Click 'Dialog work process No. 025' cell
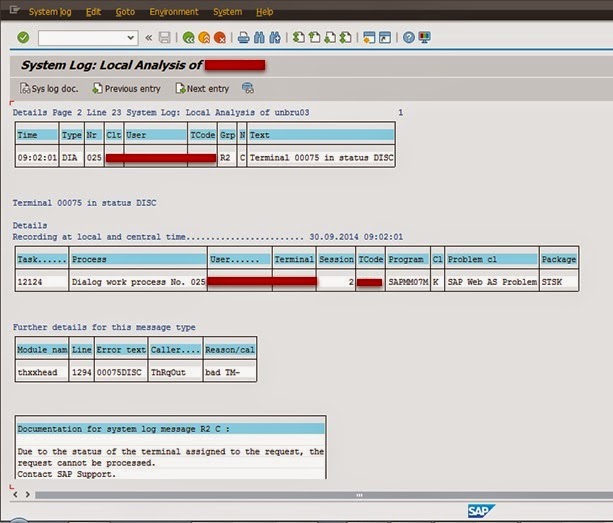Image resolution: width=613 pixels, height=523 pixels. pos(138,282)
